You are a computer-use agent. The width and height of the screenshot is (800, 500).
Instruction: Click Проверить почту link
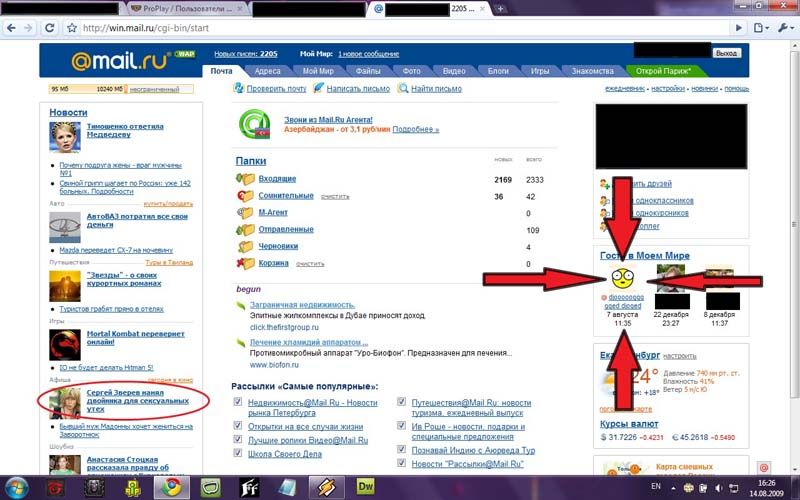[x=276, y=88]
